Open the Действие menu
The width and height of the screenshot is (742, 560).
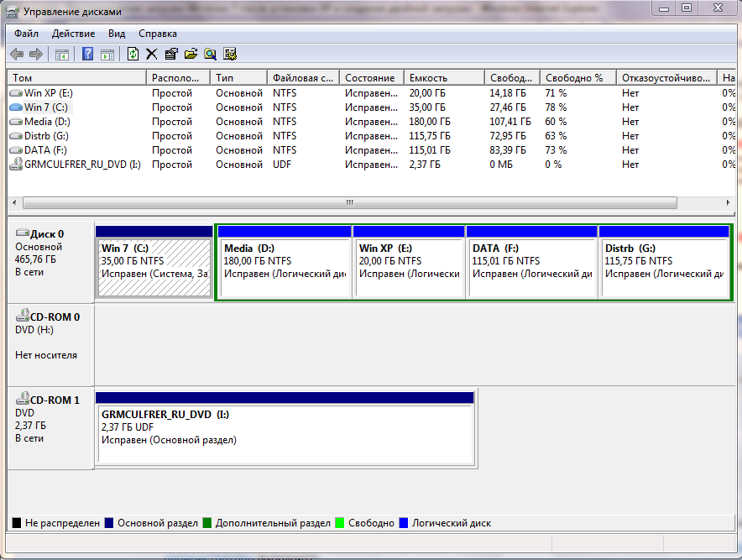(x=74, y=34)
